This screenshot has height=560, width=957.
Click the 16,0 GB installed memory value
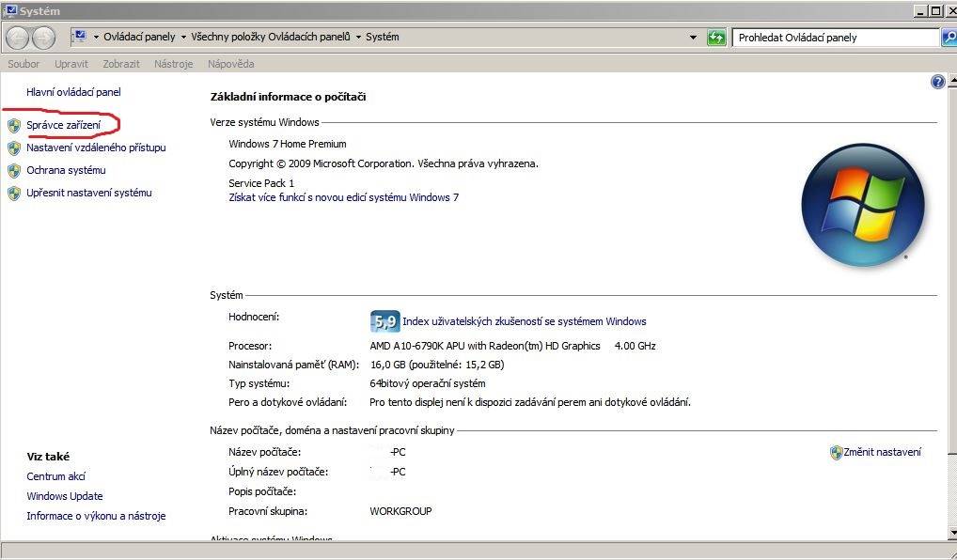pyautogui.click(x=437, y=365)
